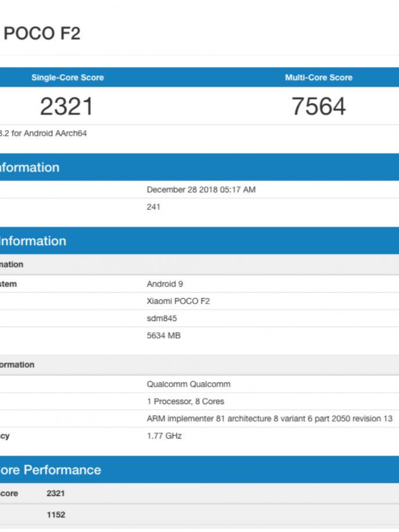
Task: Click the Performance section header bar
Action: coord(199,470)
